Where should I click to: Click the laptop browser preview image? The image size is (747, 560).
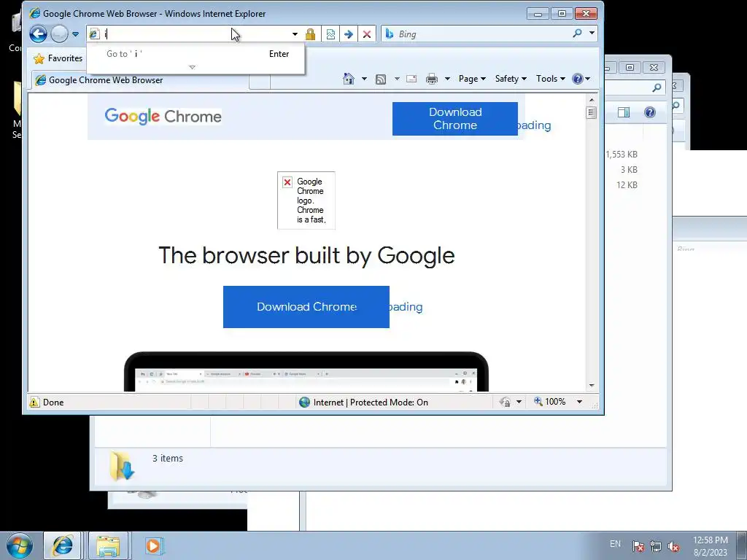(x=306, y=372)
